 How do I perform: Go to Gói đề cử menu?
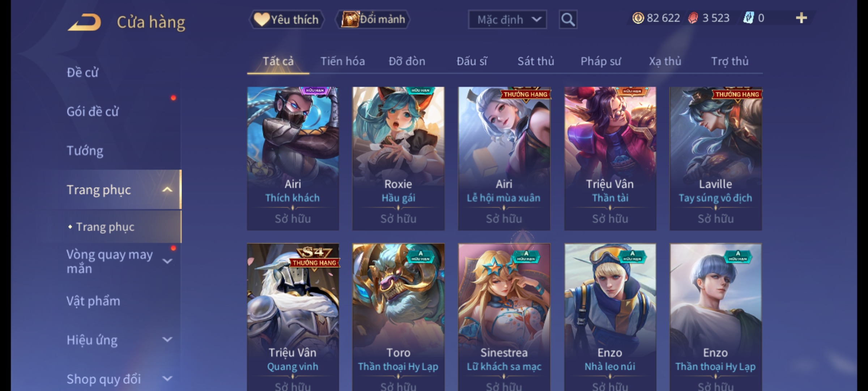pos(93,112)
